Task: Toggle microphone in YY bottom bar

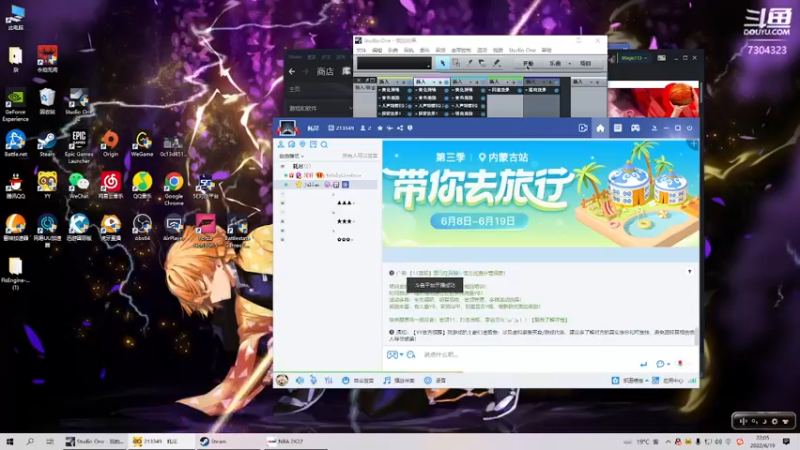Action: (313, 380)
